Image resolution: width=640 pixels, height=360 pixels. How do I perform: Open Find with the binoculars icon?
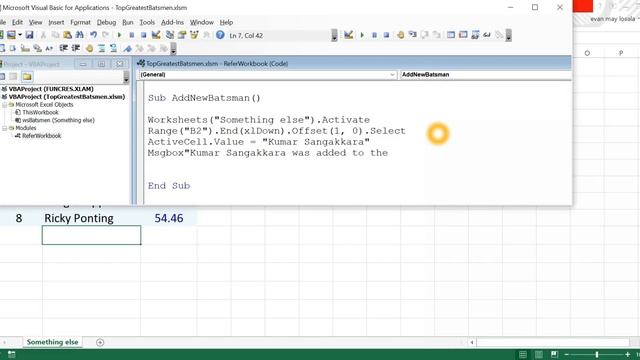(80, 35)
